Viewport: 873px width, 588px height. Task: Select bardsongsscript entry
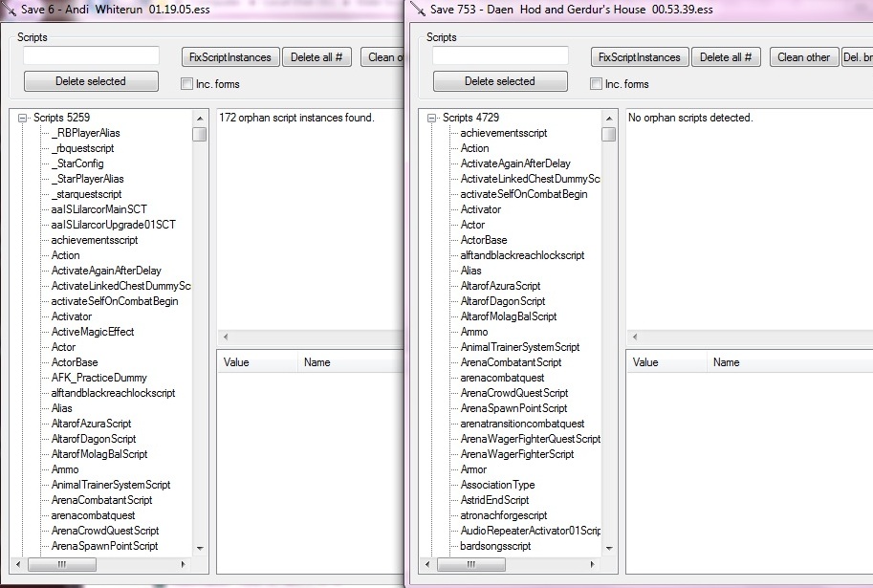tap(495, 546)
